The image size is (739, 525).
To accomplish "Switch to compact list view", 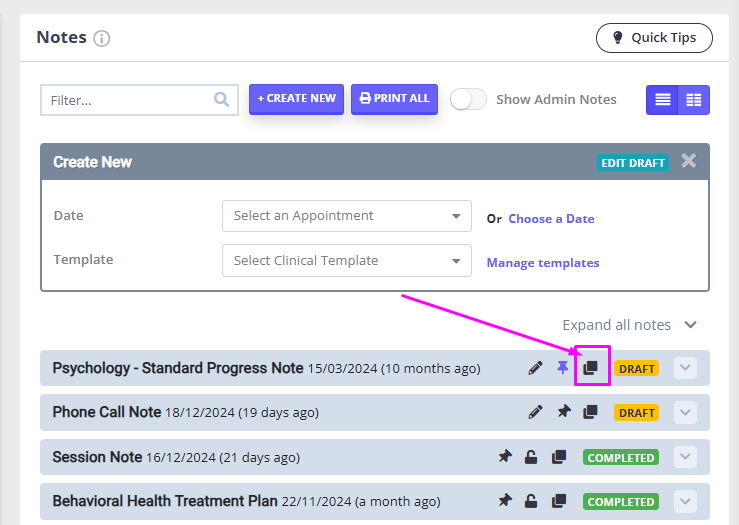I will coord(662,99).
